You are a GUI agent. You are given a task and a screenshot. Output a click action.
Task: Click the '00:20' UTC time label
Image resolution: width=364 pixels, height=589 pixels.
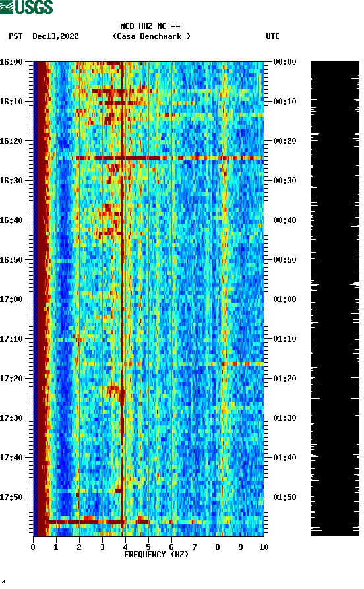pos(285,141)
